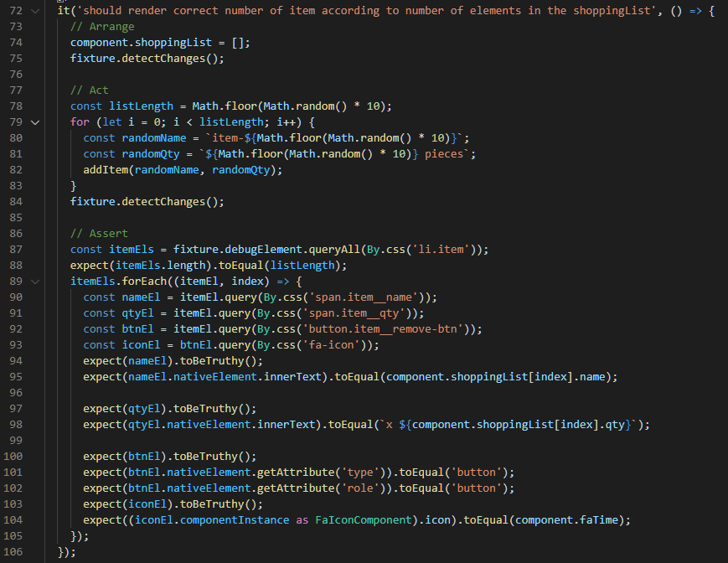The height and width of the screenshot is (563, 728).
Task: Click the 'for' keyword on line 79
Action: (x=80, y=122)
